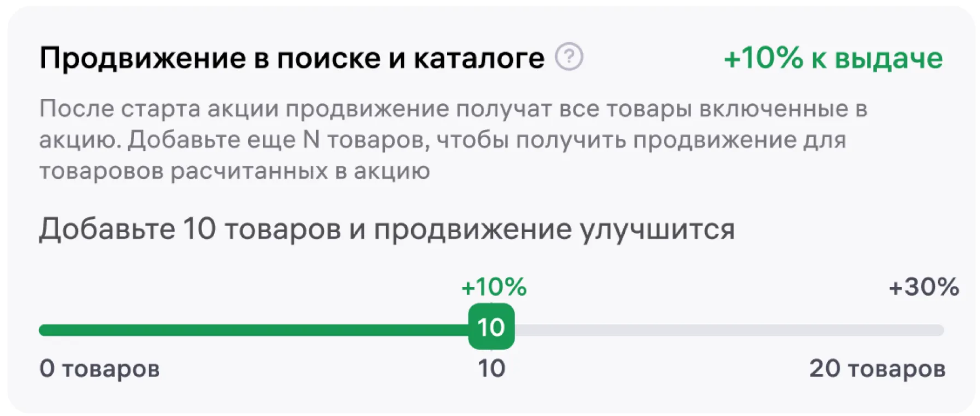
Task: Click the word "Продвижение" in the bold heading
Action: [x=143, y=58]
